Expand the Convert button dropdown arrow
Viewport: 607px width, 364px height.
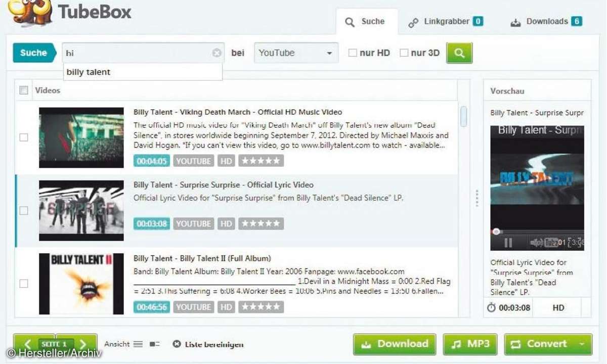(582, 344)
